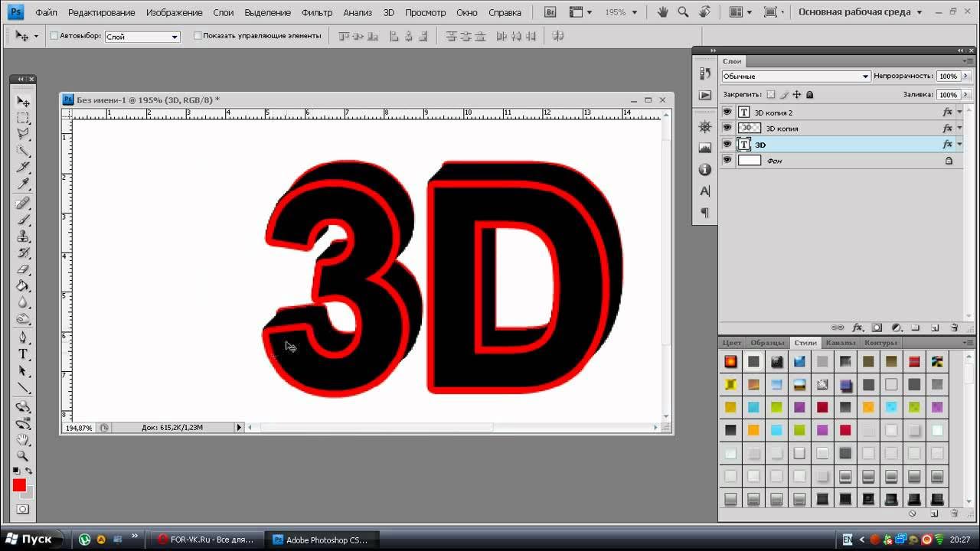Select the Line shape tool
Screen dimensions: 980x551
23,388
